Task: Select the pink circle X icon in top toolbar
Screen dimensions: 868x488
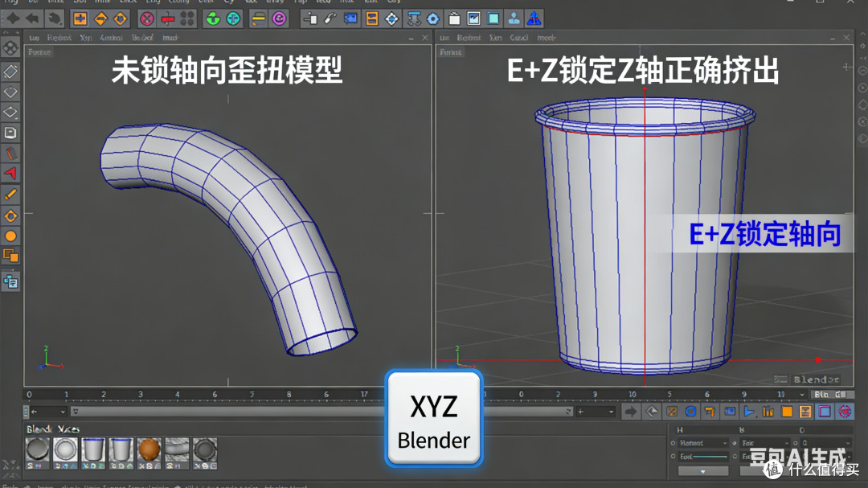Action: (147, 18)
